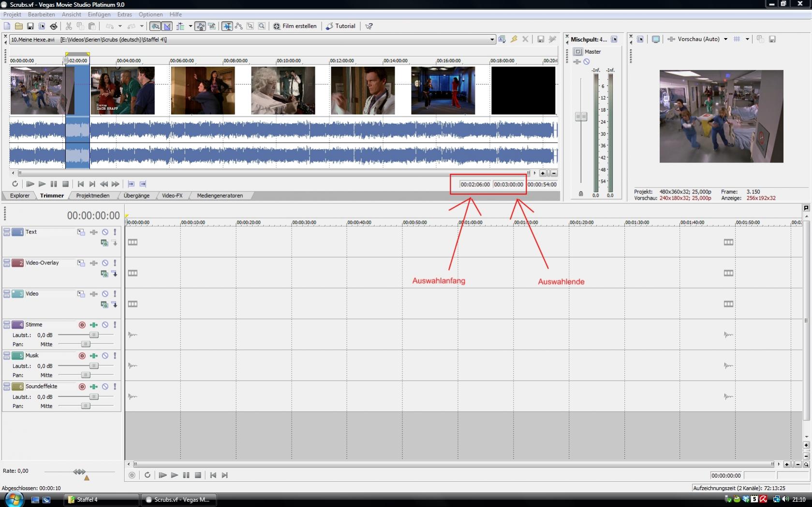Click the Master FX icon in Mischpult
812x507 pixels.
[577, 61]
